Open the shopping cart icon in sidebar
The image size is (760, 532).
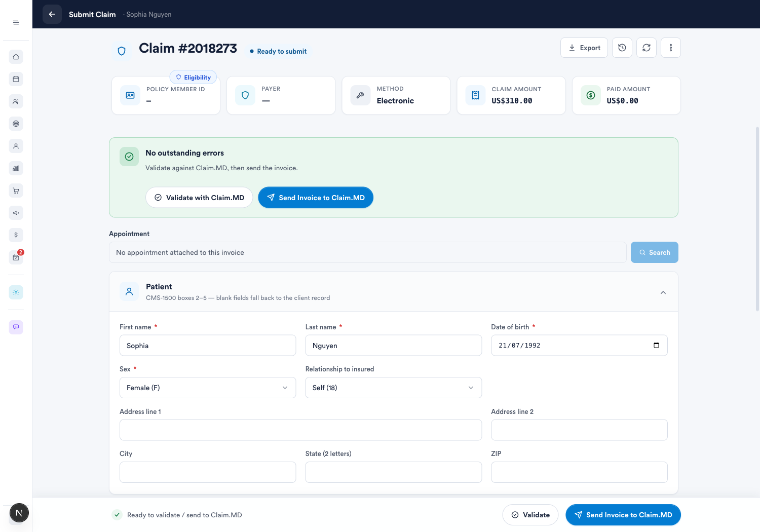pos(16,191)
